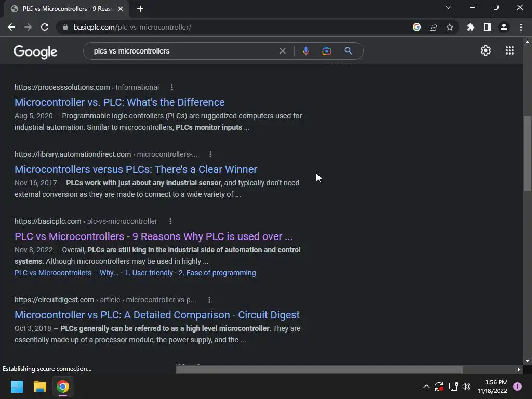
Task: Share this page from the address bar
Action: [433, 27]
